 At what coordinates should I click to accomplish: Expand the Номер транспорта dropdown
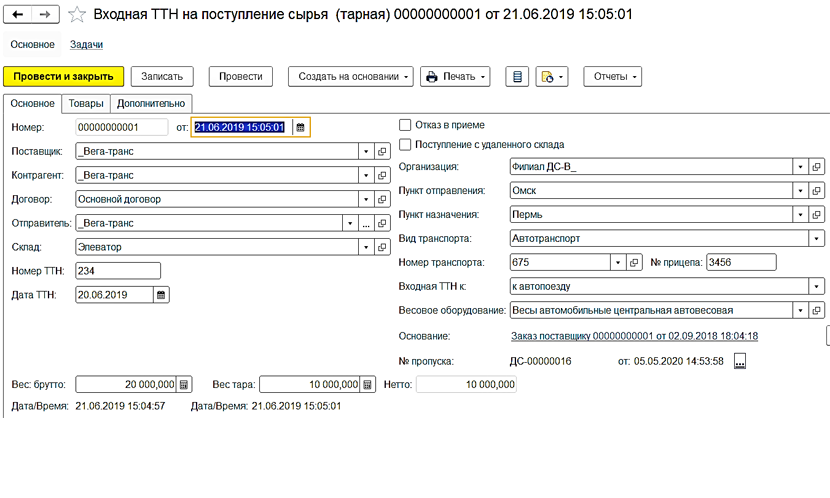618,262
